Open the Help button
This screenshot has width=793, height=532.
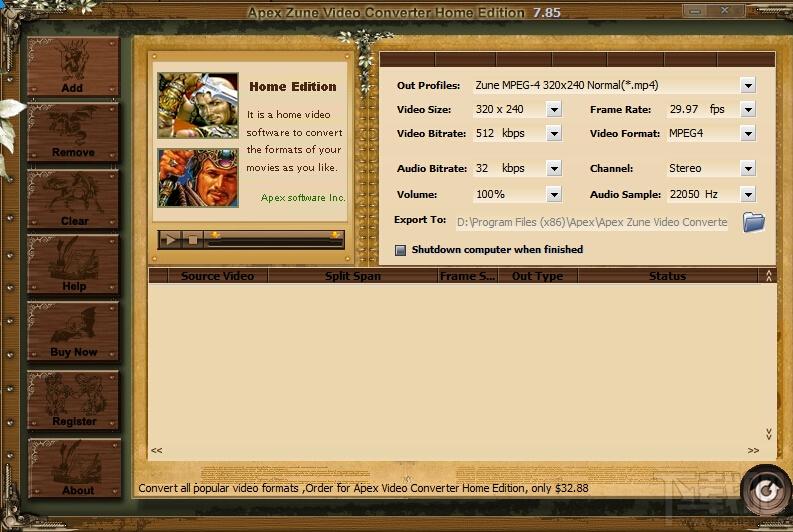point(73,264)
